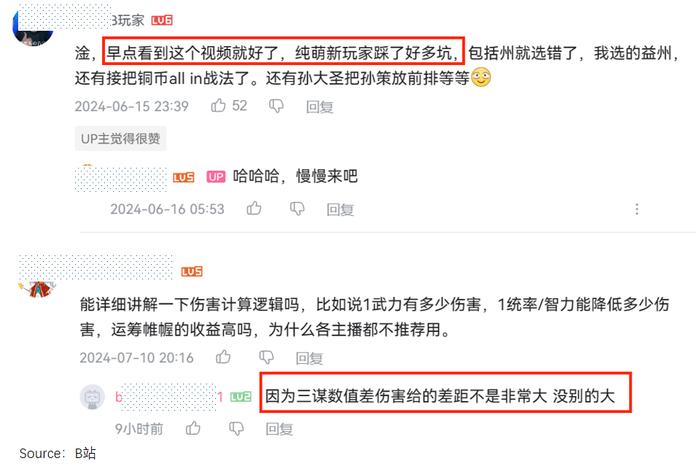Like the UP reply 哈哈哈，慢慢来吧
Viewport: 700px width, 464px height.
[x=254, y=208]
